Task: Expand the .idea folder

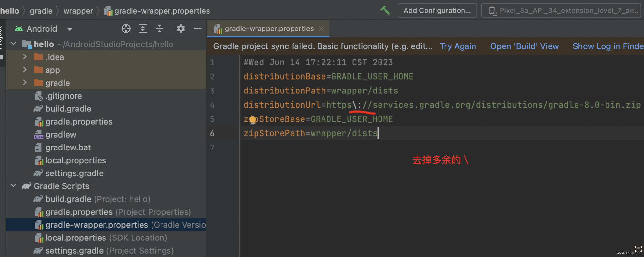Action: (x=25, y=57)
